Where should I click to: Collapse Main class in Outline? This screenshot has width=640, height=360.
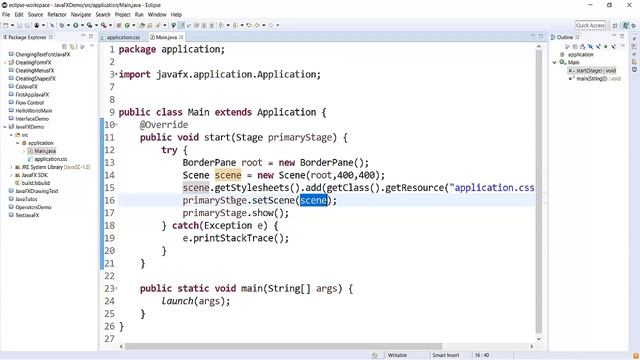[555, 62]
